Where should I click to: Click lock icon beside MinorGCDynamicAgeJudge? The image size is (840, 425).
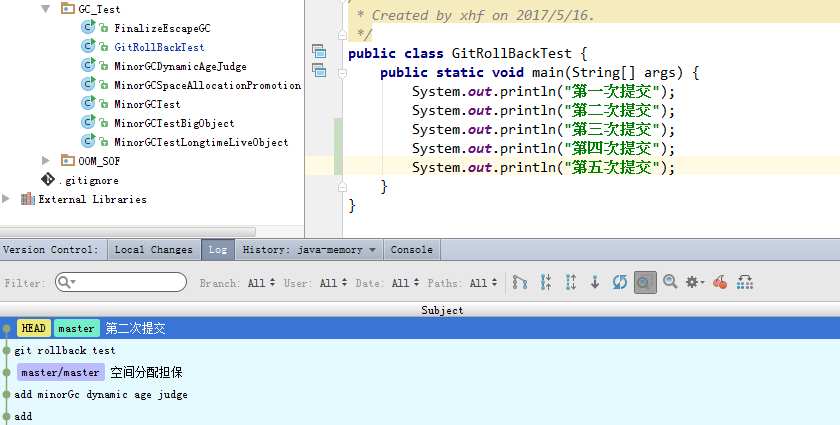[104, 66]
